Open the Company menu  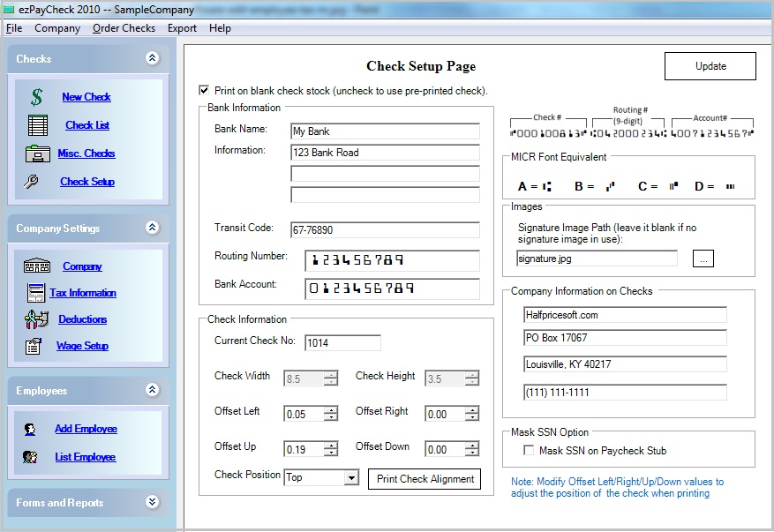click(x=56, y=28)
